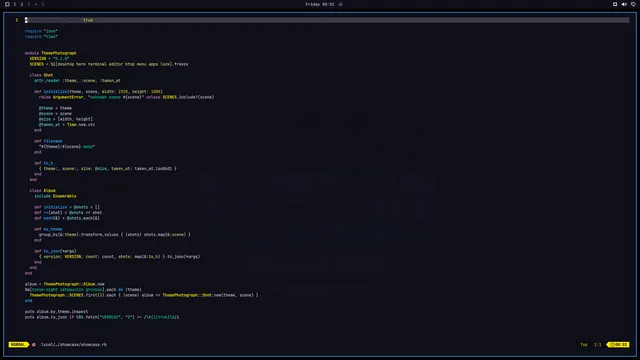The width and height of the screenshot is (640, 360).
Task: Click the 'include Enumerable' line
Action: 55,196
